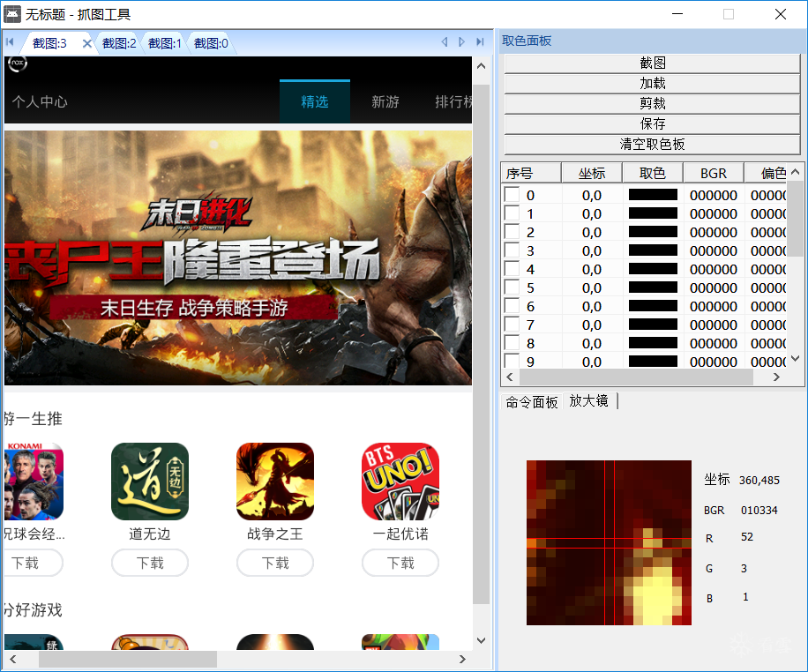This screenshot has height=672, width=808.
Task: Click the Nox logo icon in screenshot
Action: tap(18, 63)
